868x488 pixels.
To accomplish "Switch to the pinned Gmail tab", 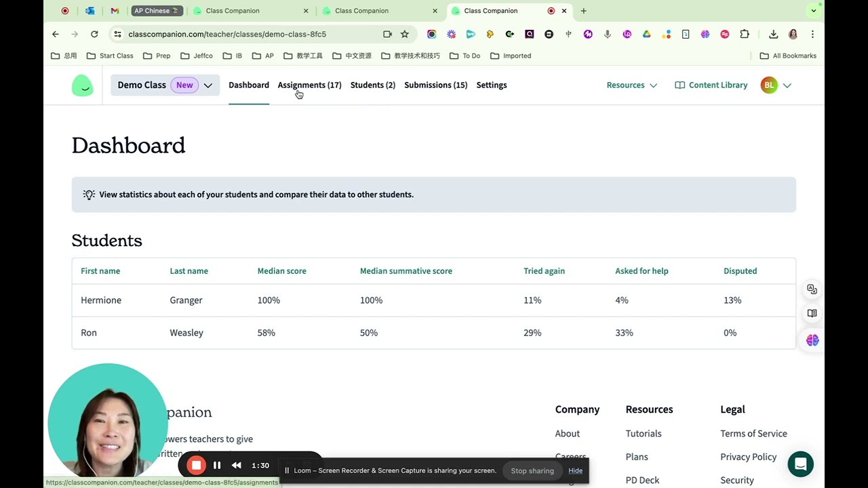I will (115, 11).
